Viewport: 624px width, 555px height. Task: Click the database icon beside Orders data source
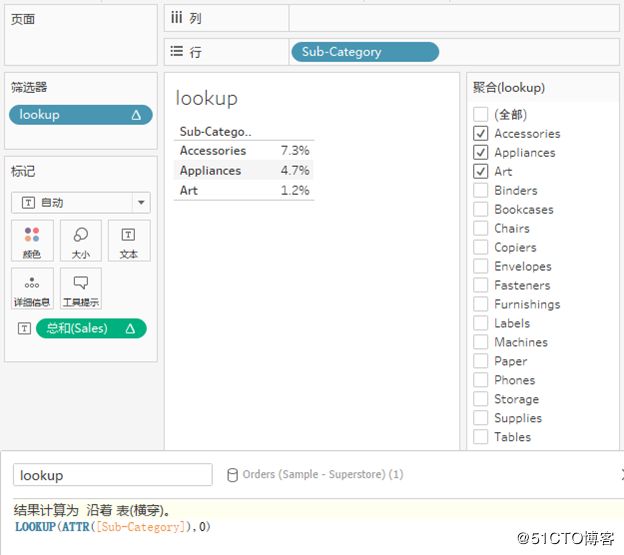pyautogui.click(x=232, y=475)
